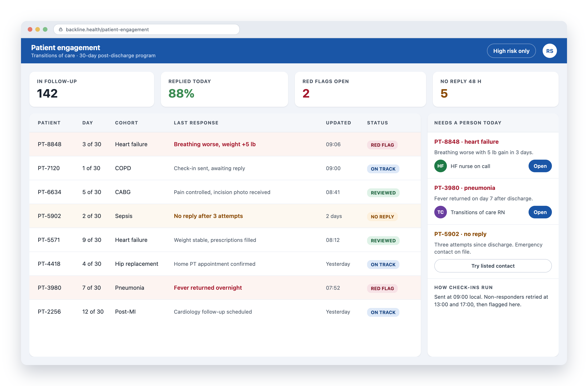Click the NO REPLY status badge

382,217
